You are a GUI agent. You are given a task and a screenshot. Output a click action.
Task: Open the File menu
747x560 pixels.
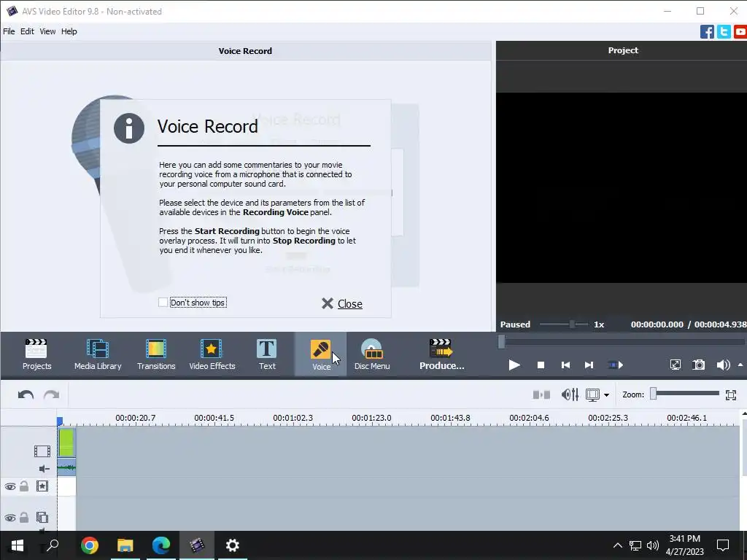(x=9, y=31)
